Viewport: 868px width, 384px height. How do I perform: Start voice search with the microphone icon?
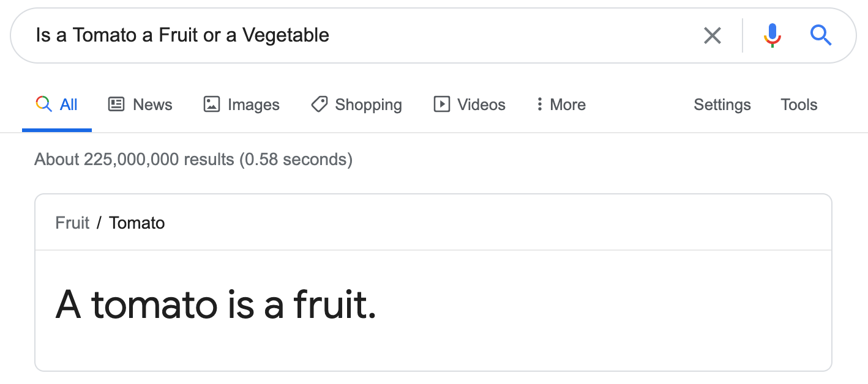click(773, 35)
